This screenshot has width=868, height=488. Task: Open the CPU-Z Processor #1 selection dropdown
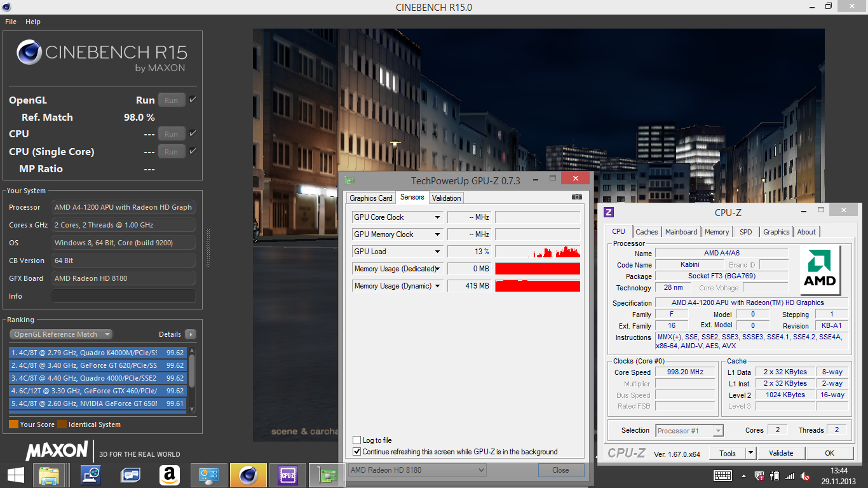(x=689, y=431)
